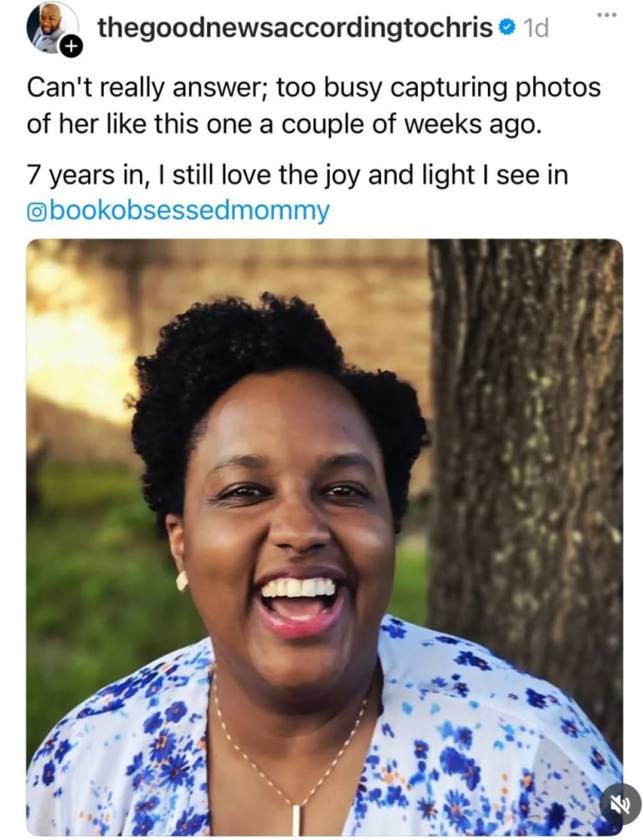The width and height of the screenshot is (643, 840).
Task: Open the thegoodnewsaccordingtochris profile picture
Action: (52, 28)
